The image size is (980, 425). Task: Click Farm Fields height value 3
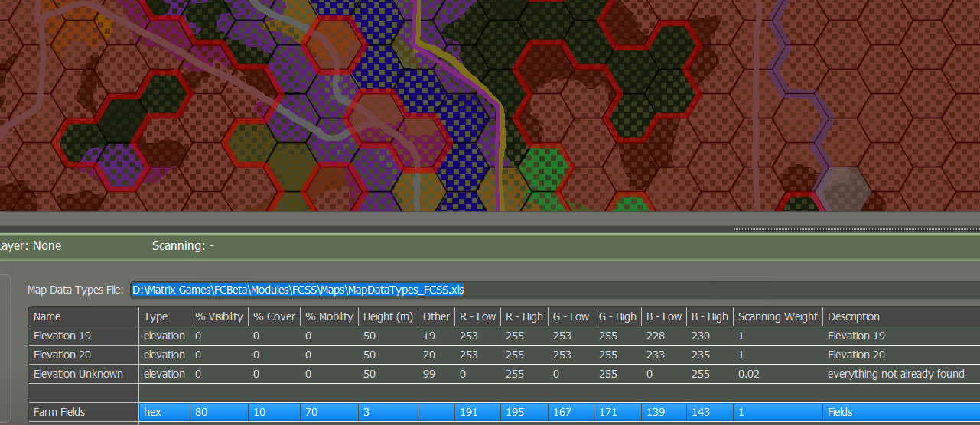[388, 412]
